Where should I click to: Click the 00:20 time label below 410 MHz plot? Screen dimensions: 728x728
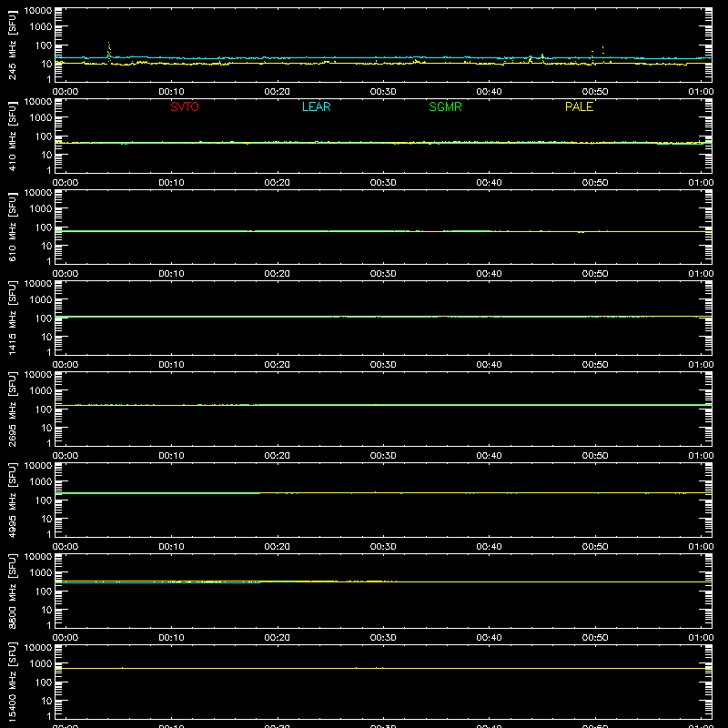278,183
